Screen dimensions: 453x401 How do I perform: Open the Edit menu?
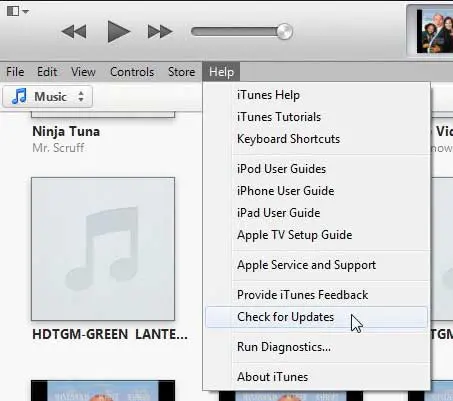(x=47, y=72)
